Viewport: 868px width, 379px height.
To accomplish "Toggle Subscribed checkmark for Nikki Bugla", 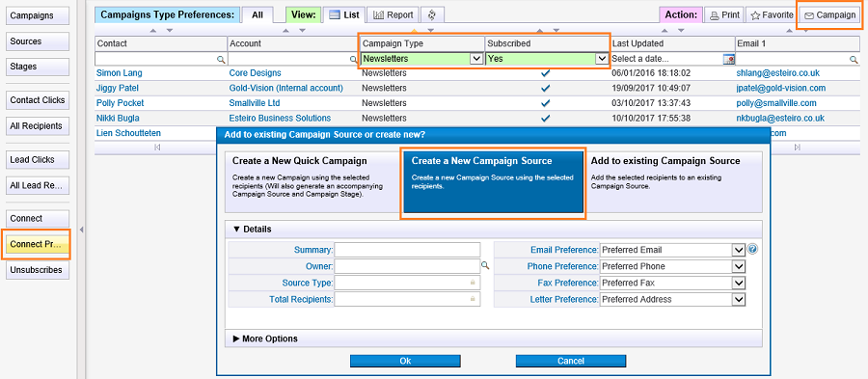I will [545, 118].
